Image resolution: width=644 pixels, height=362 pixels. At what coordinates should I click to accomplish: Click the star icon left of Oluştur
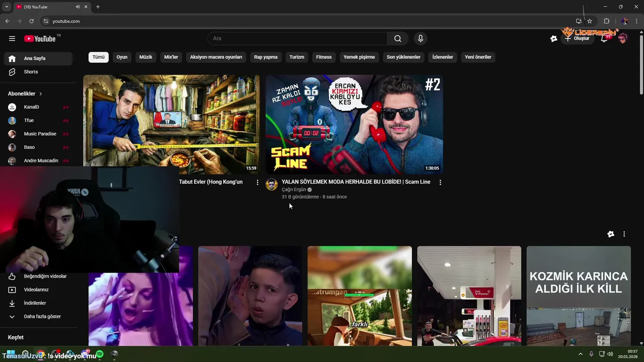pyautogui.click(x=554, y=39)
